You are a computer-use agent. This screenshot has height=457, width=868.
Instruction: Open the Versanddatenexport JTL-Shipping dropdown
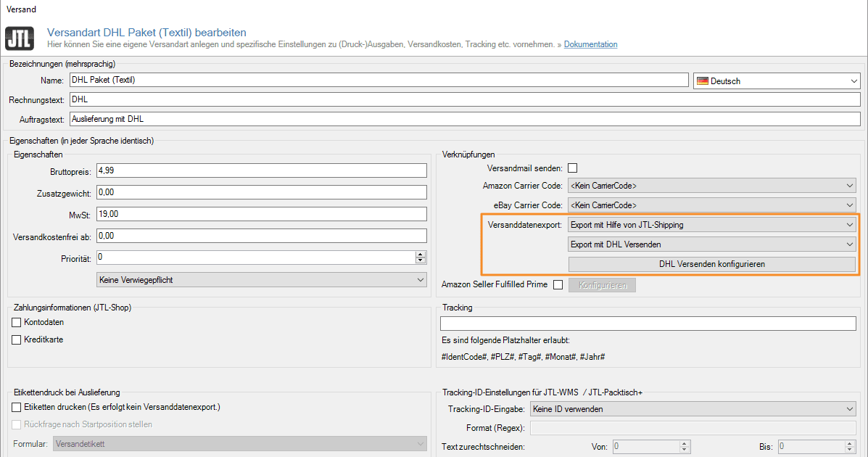coord(712,225)
